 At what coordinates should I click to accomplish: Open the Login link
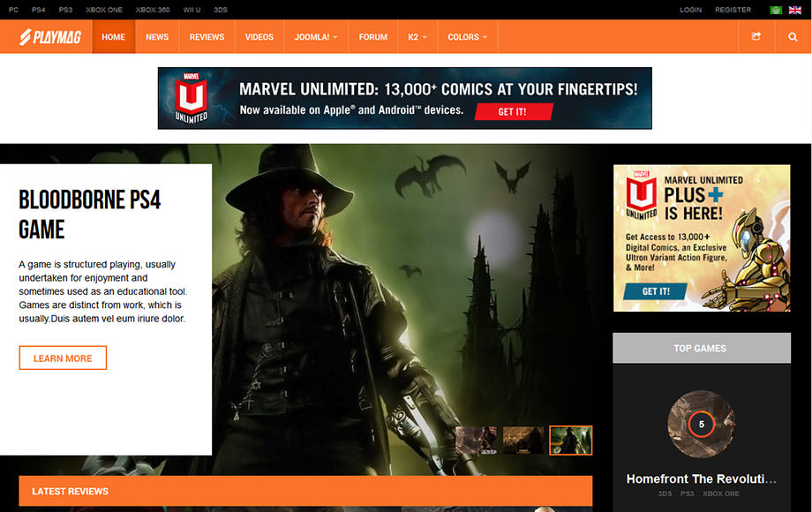[x=690, y=10]
